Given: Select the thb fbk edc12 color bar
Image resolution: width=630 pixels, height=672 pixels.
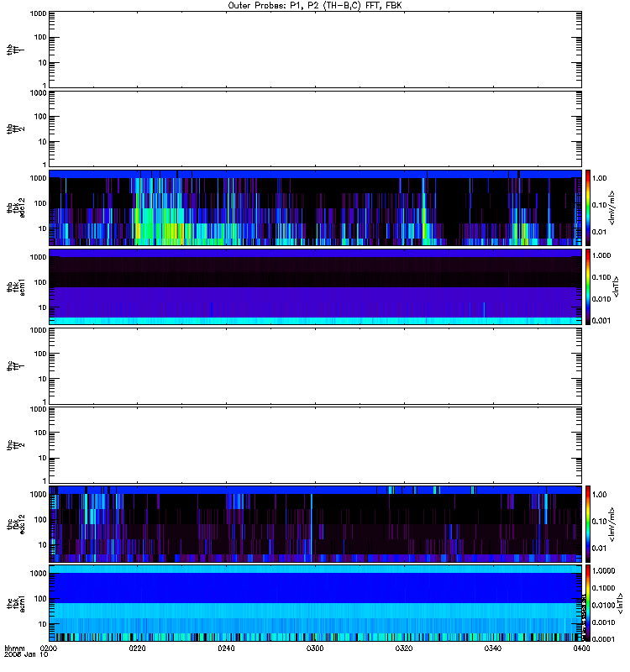Looking at the screenshot, I should point(588,207).
